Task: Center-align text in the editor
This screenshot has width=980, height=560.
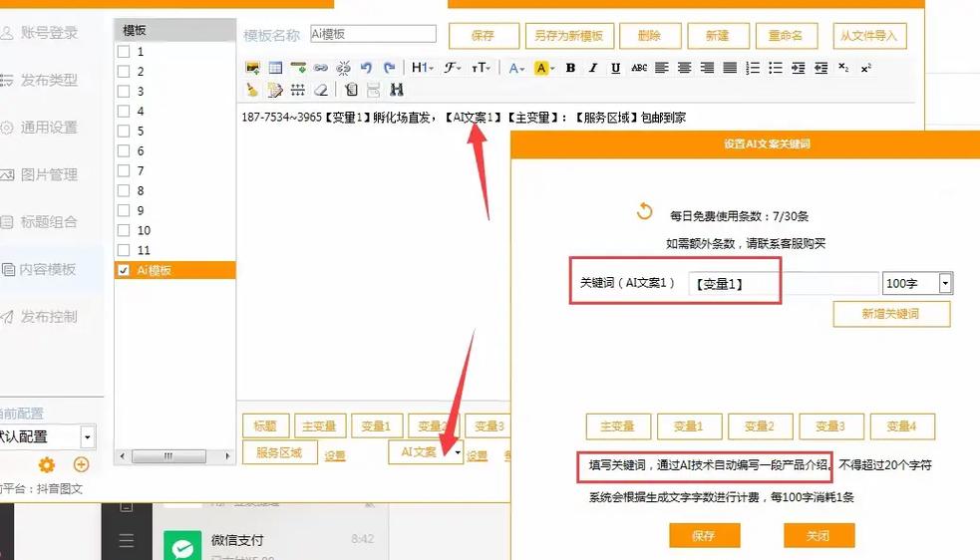Action: coord(684,68)
